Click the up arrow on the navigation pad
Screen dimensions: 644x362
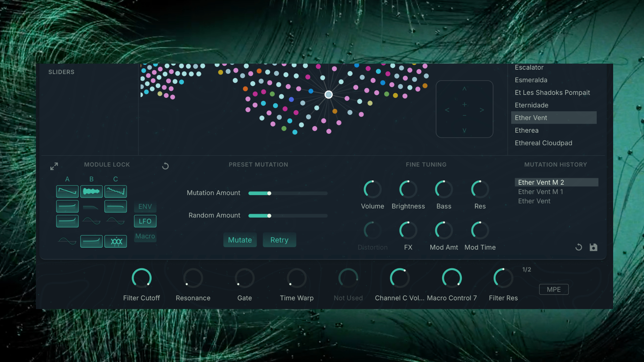click(x=465, y=89)
